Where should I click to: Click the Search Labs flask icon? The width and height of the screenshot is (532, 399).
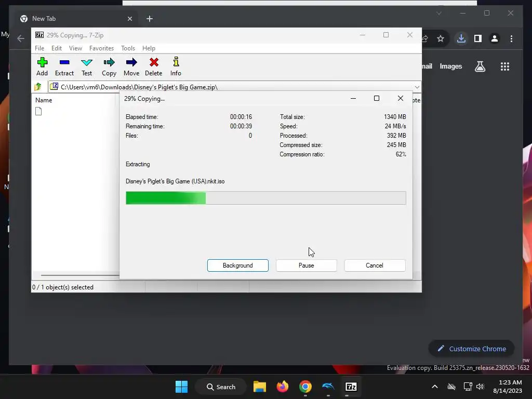480,66
